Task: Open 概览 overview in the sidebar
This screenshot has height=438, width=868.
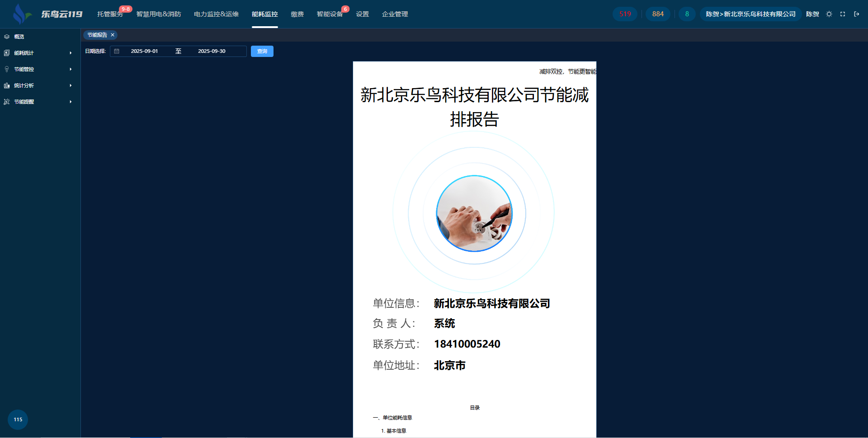Action: 19,37
